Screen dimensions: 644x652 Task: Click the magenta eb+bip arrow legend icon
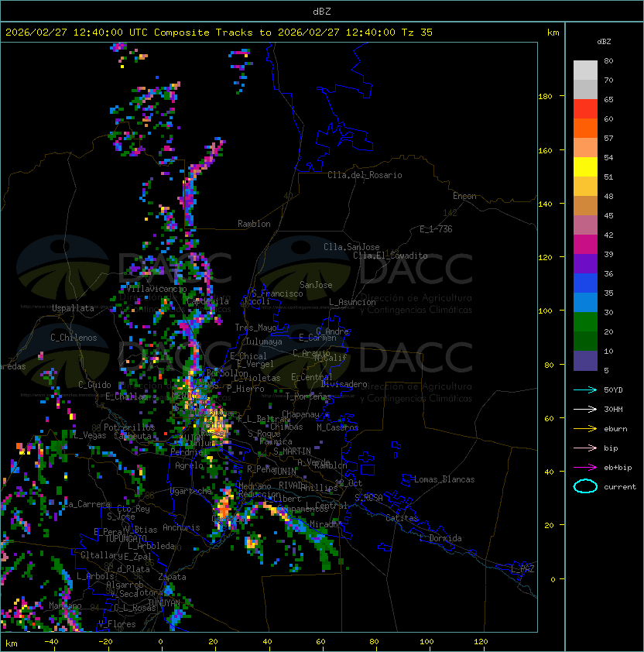pos(585,468)
